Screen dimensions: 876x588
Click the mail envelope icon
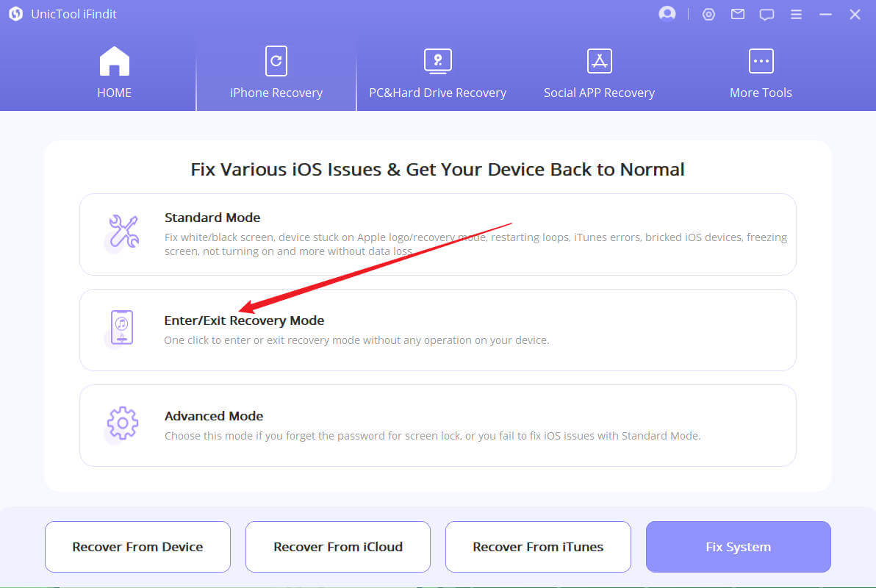coord(737,14)
